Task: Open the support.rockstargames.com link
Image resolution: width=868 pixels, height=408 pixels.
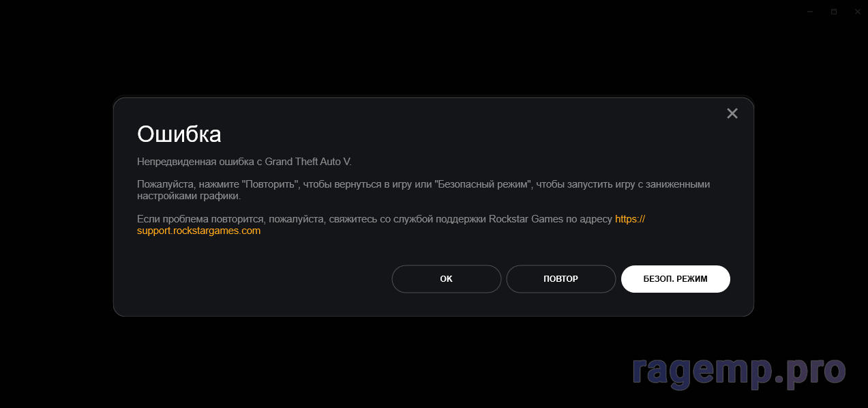Action: (x=199, y=231)
